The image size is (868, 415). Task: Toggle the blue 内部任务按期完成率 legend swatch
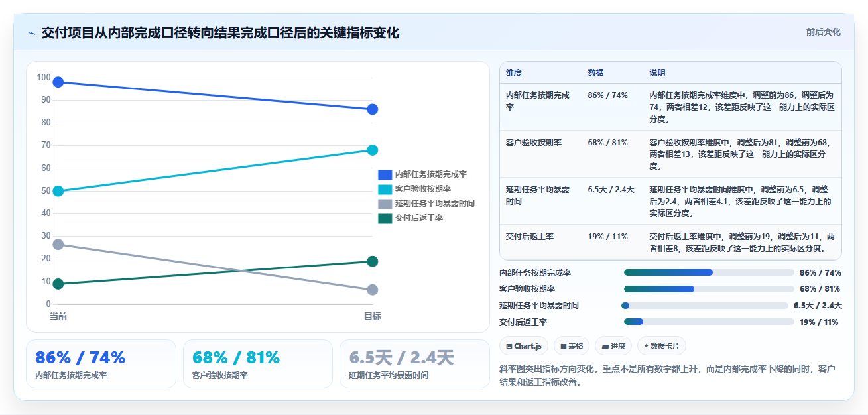pos(385,174)
